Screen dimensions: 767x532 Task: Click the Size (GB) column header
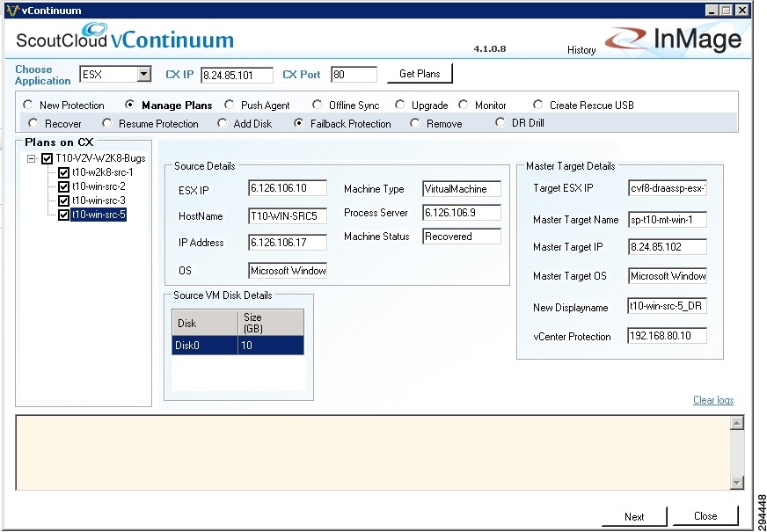pyautogui.click(x=271, y=323)
